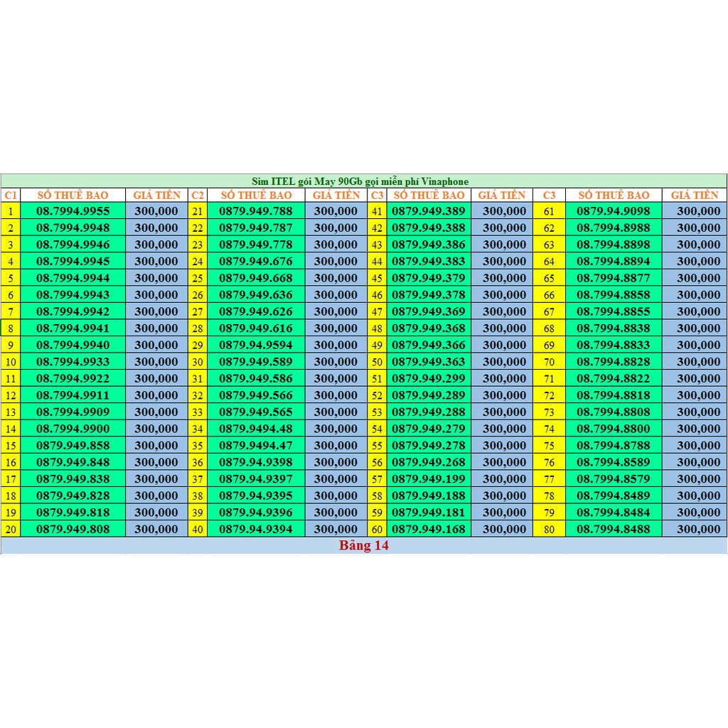Screen dimensions: 728x728
Task: Select number 0879.949.268
Action: coord(429,462)
